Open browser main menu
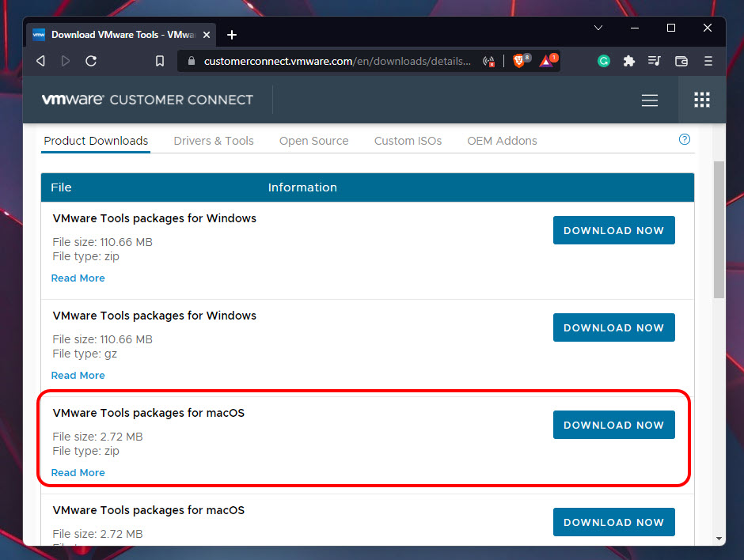744x560 pixels. point(708,61)
